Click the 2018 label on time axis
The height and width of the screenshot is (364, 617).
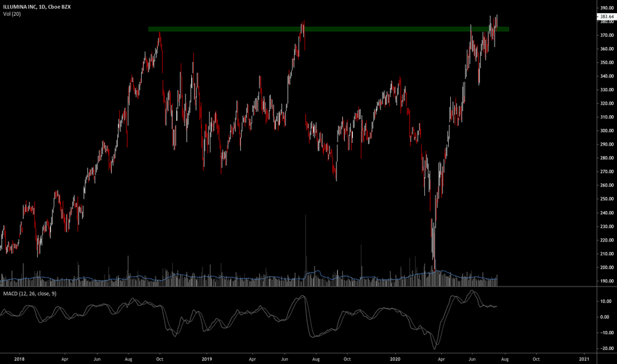19,359
